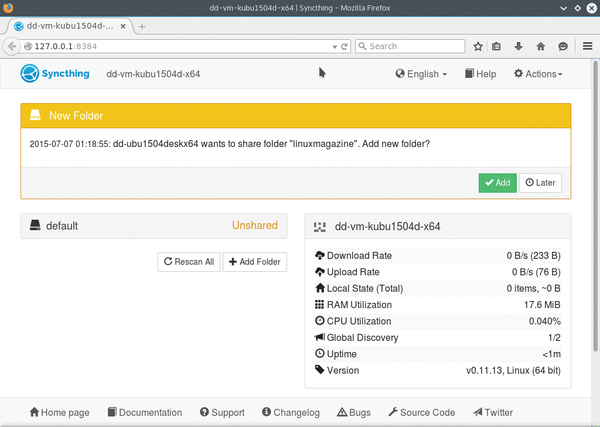Viewport: 600px width, 427px height.
Task: Click the page vertical scrollbar
Action: click(x=595, y=207)
